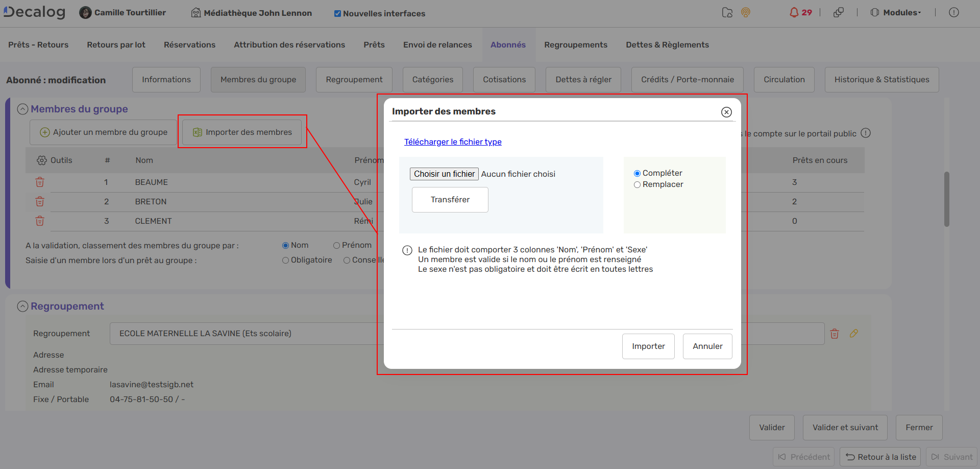
Task: Select the Remplacer radio option
Action: (637, 185)
